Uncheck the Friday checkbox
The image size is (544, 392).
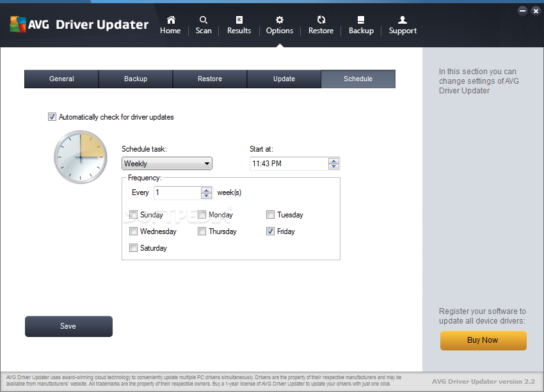pyautogui.click(x=270, y=231)
